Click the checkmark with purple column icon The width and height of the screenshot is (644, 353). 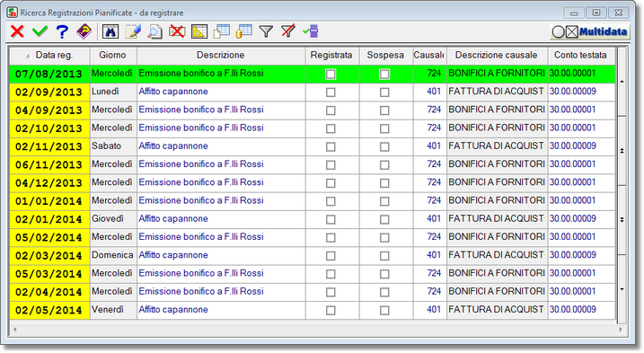[311, 31]
